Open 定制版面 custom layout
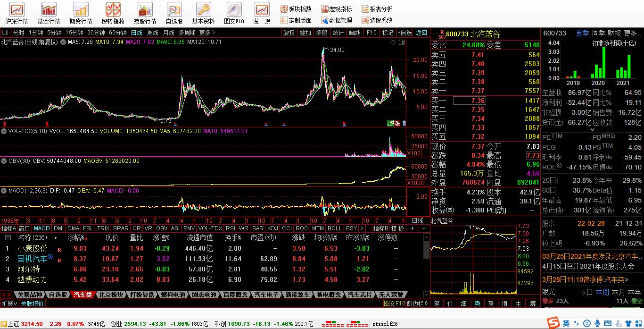The width and height of the screenshot is (644, 329). (296, 20)
